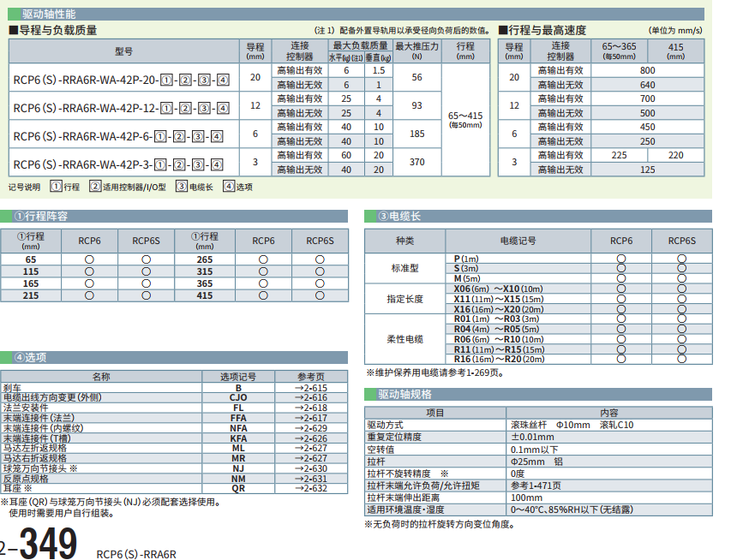Click RCP6S circle for stroke 365
Image resolution: width=731 pixels, height=560 pixels.
coord(320,283)
